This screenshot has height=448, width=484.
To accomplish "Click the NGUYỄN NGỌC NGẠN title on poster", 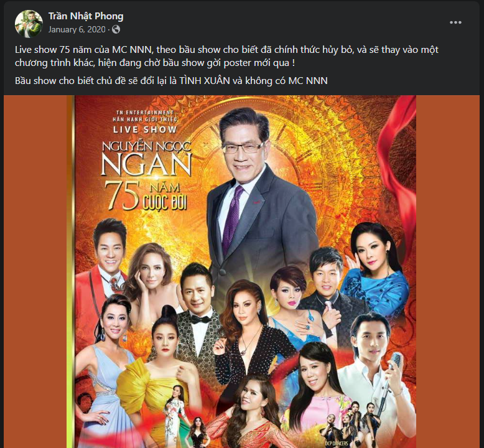I will tap(146, 159).
